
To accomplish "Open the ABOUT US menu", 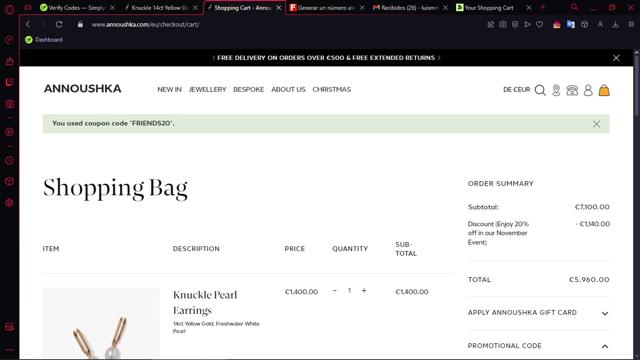I will point(288,89).
